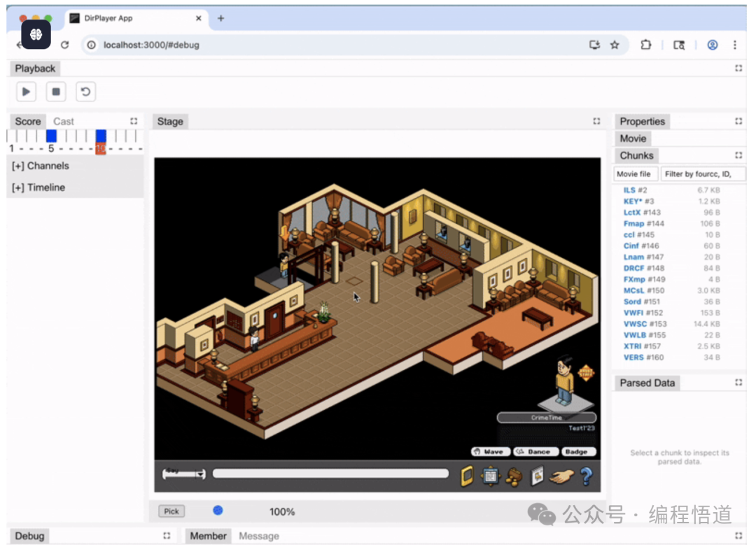756x545 pixels.
Task: Open the catalogue page icon in game toolbar
Action: pyautogui.click(x=537, y=476)
